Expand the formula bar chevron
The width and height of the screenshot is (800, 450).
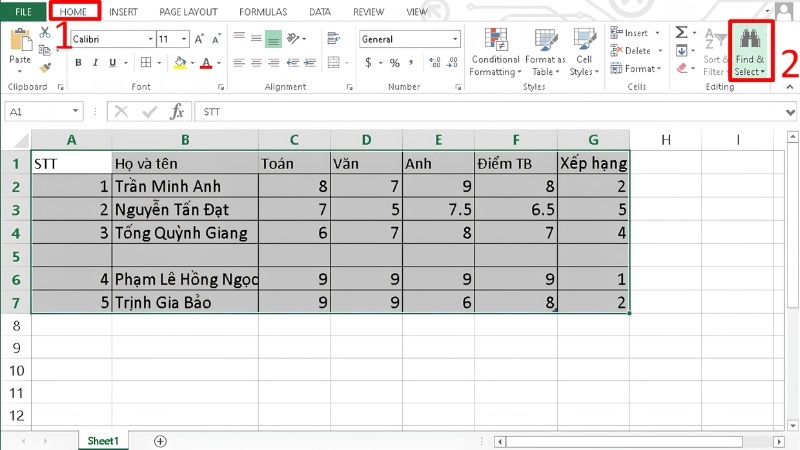click(x=790, y=112)
